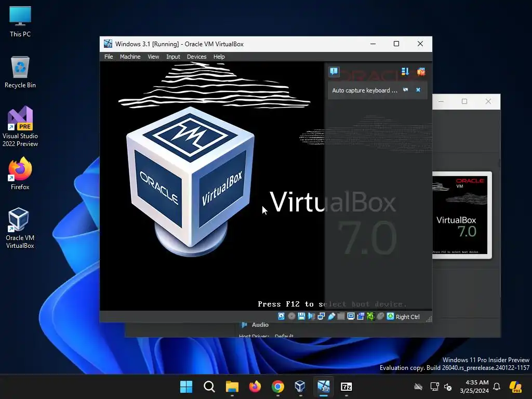Click the floppy disk indicator in status bar

tap(301, 316)
